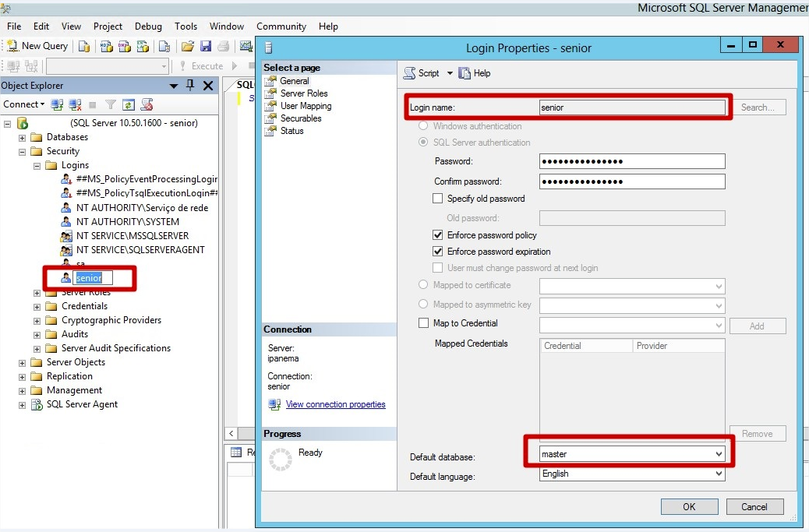Click the OK button

(689, 506)
